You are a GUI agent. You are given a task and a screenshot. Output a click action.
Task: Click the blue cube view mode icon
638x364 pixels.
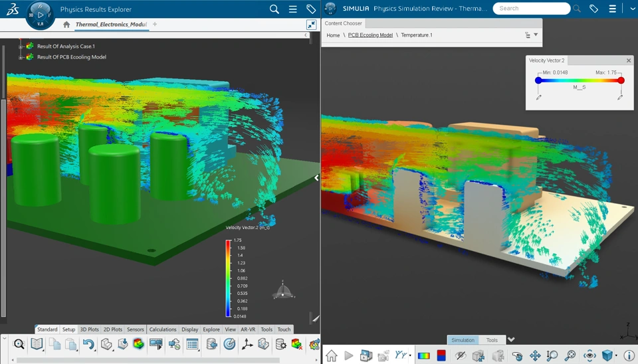[x=607, y=355]
